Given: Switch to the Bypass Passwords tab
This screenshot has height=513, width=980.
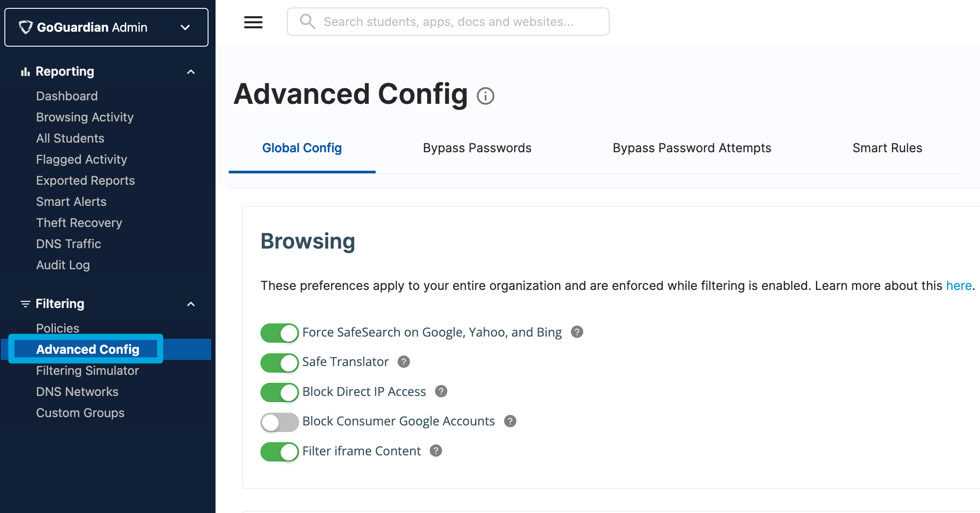Looking at the screenshot, I should click(477, 148).
